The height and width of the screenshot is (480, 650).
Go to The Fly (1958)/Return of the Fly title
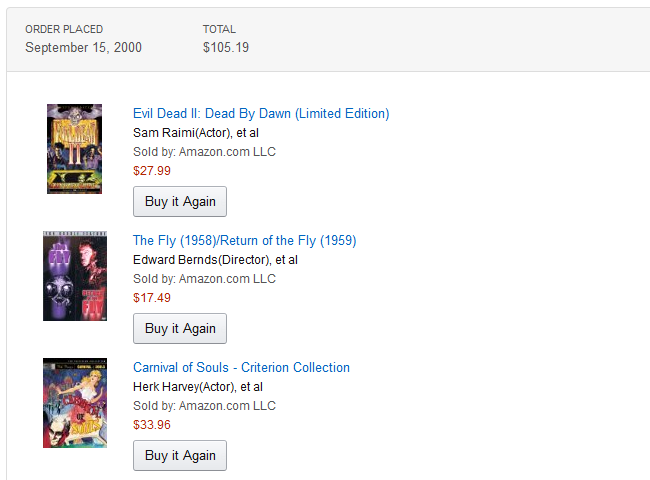point(244,240)
